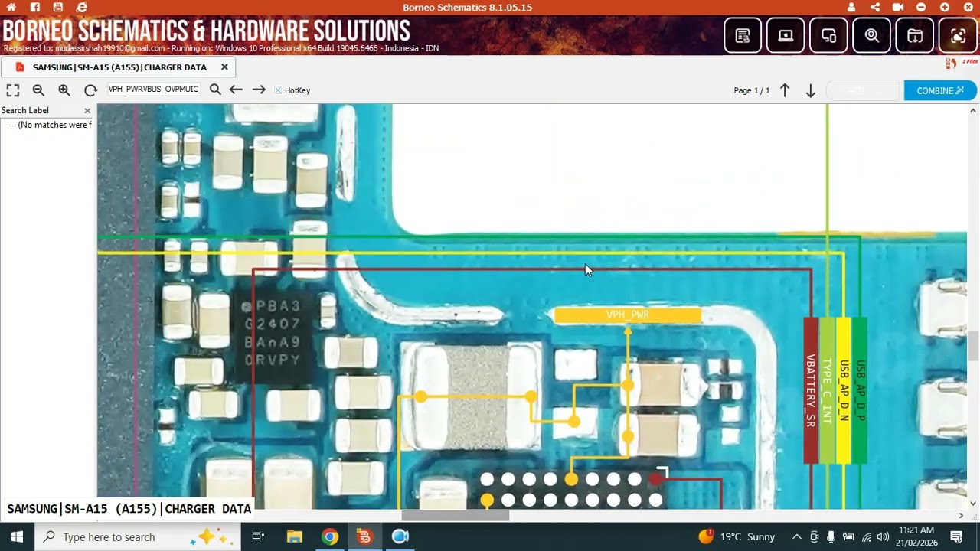Click the microphone tray icon

(x=831, y=536)
